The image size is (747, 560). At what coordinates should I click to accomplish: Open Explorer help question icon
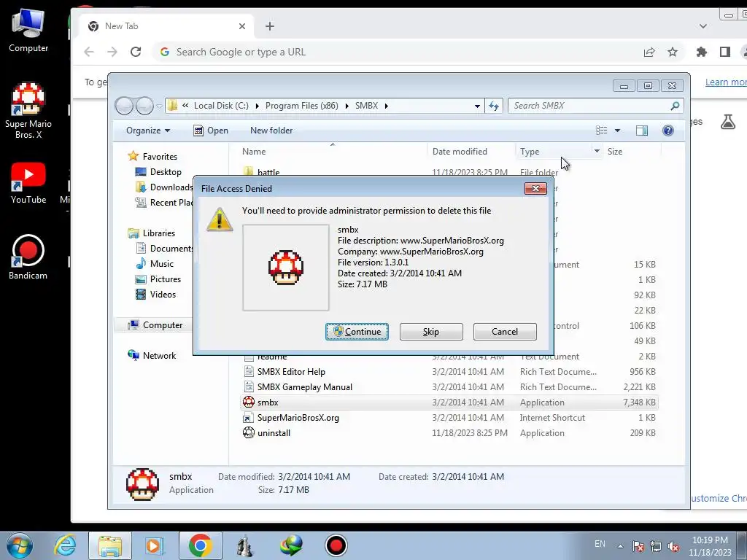(x=668, y=131)
